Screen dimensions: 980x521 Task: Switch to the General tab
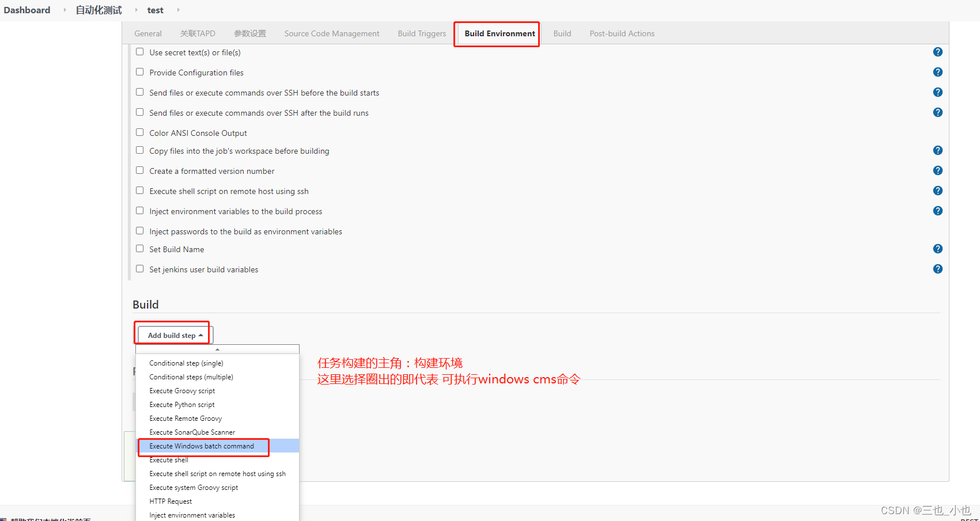click(148, 33)
